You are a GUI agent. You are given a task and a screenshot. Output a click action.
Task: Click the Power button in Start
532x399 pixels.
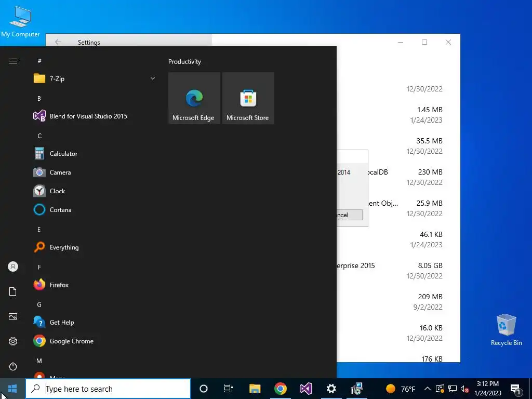pyautogui.click(x=13, y=366)
